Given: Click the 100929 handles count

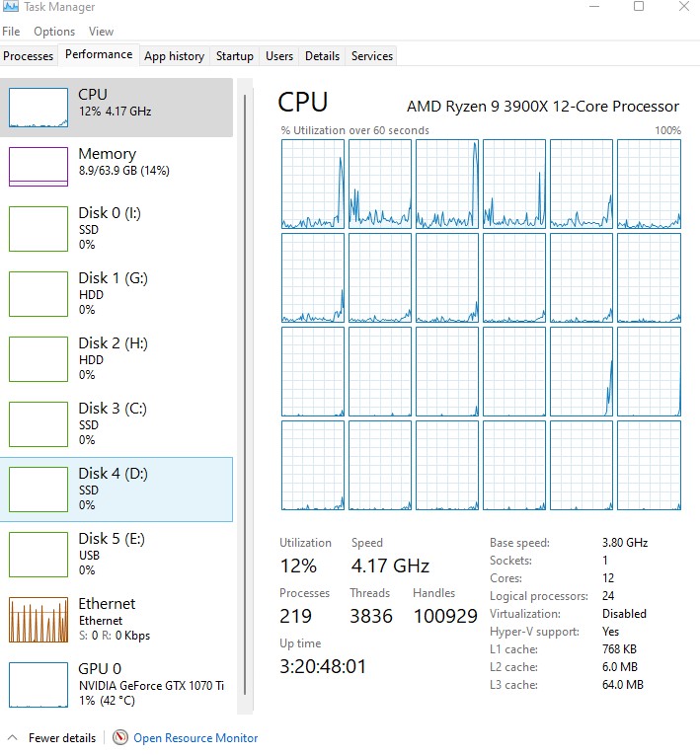Looking at the screenshot, I should click(445, 616).
